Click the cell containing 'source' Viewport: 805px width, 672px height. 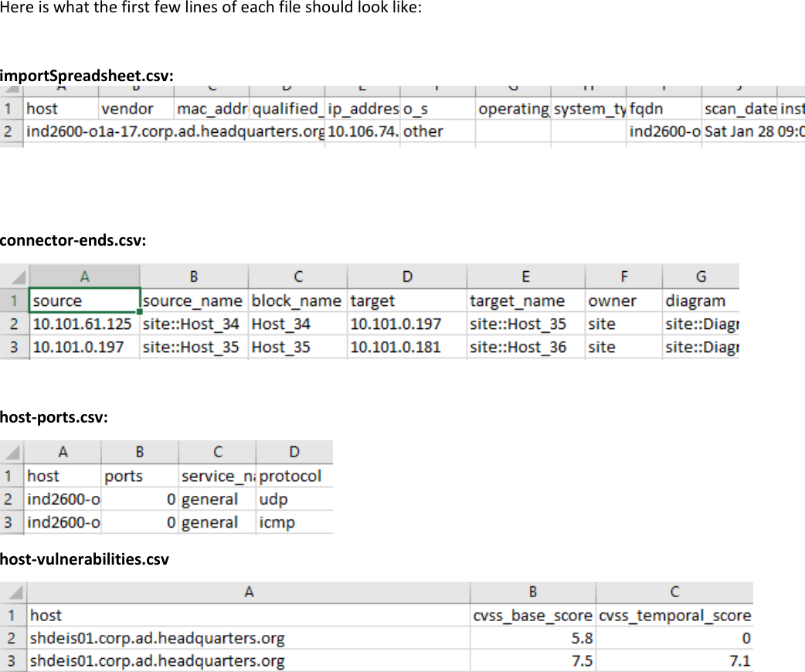[x=84, y=300]
